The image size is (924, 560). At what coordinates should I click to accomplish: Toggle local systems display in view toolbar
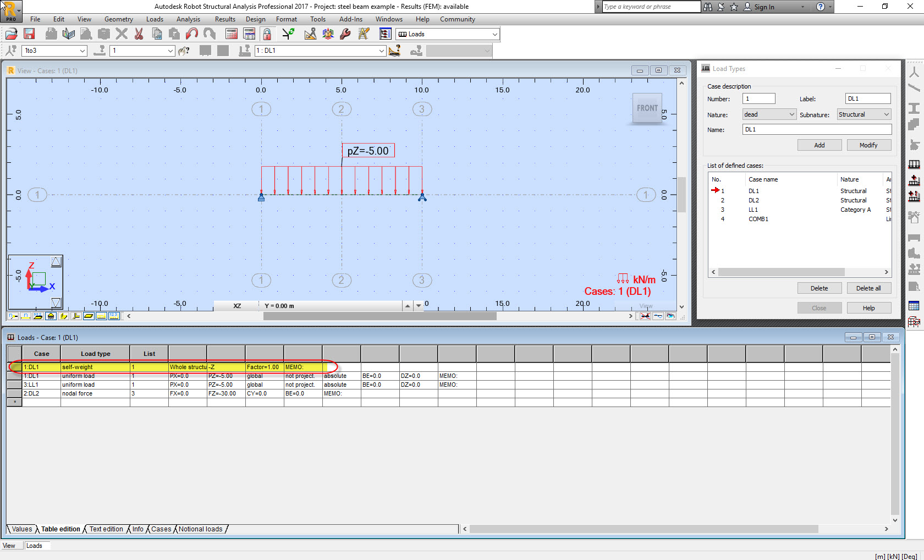[76, 316]
